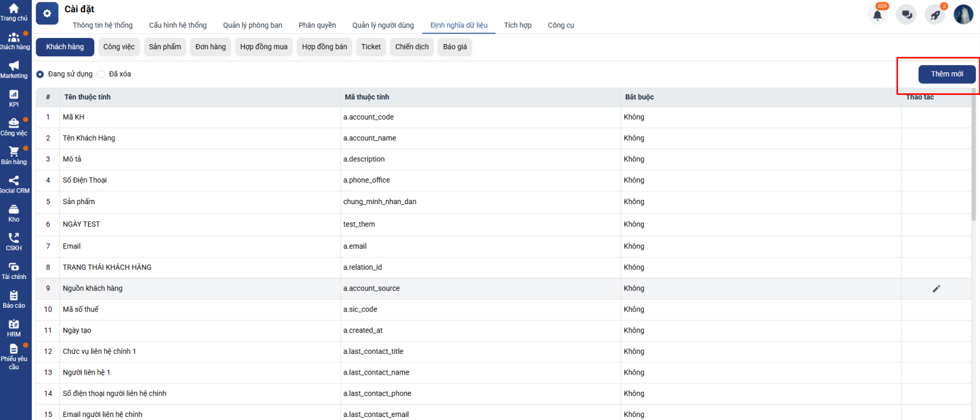
Task: Open Social CRM share icon
Action: (13, 184)
